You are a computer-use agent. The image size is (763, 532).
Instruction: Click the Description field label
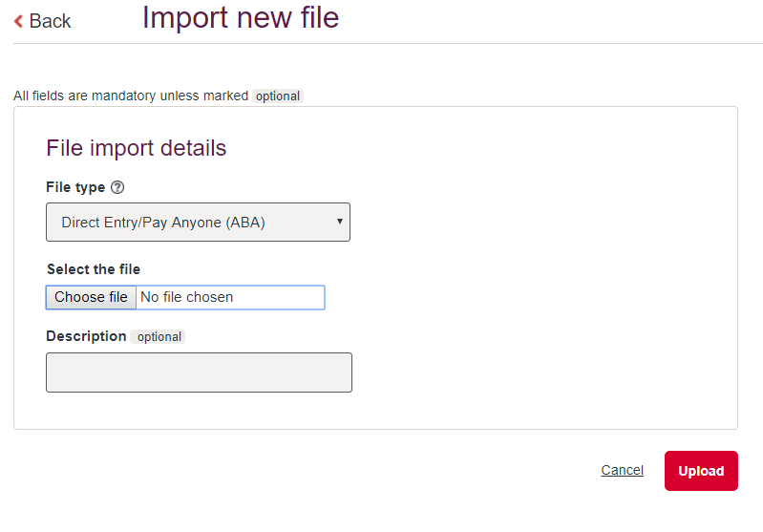(x=86, y=336)
